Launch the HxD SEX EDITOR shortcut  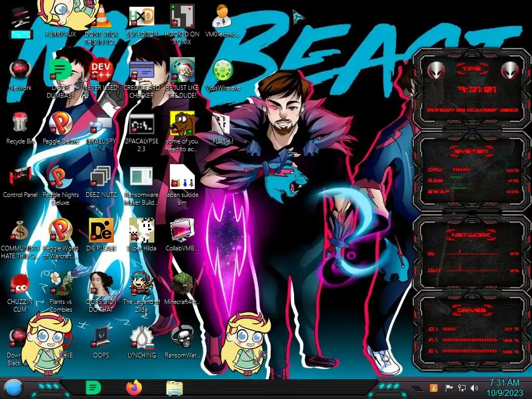coord(141,21)
